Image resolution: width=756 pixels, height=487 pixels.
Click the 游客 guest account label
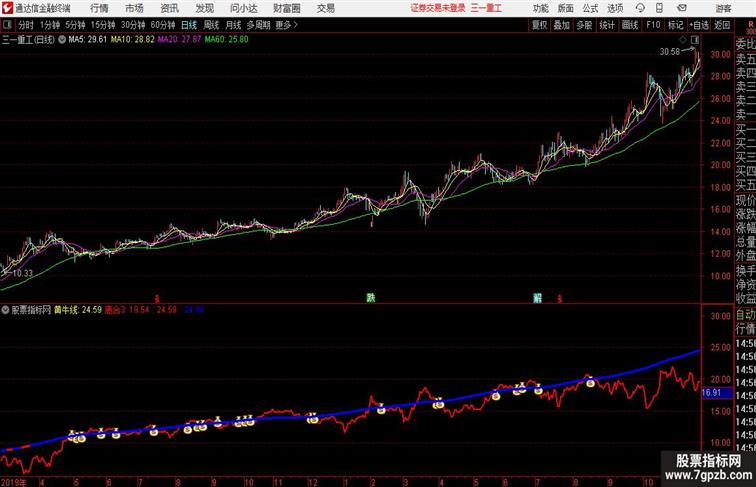click(x=723, y=8)
